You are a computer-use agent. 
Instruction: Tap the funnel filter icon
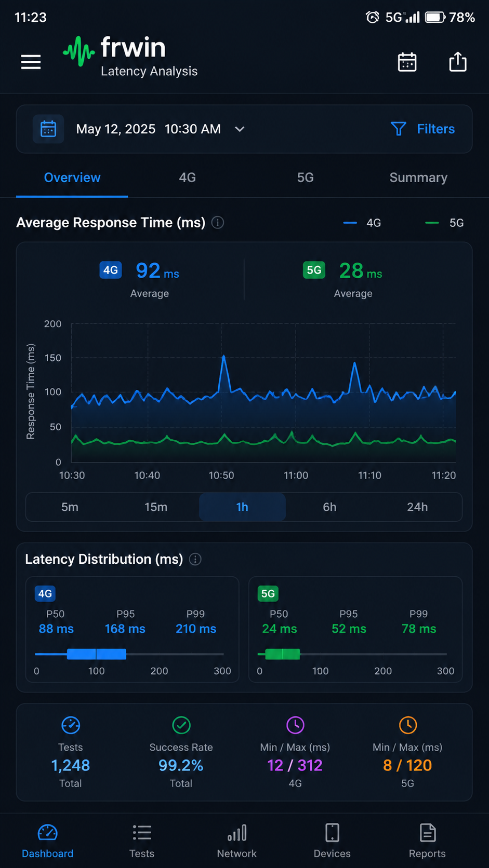398,129
